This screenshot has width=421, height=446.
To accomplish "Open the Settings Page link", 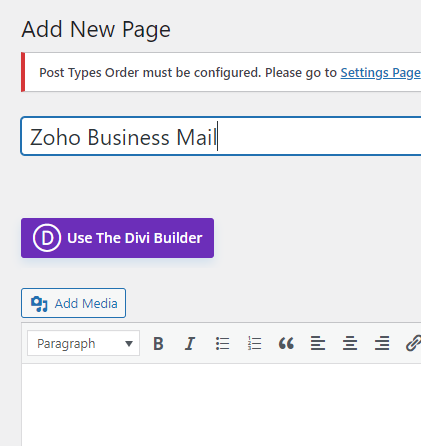I will (380, 73).
